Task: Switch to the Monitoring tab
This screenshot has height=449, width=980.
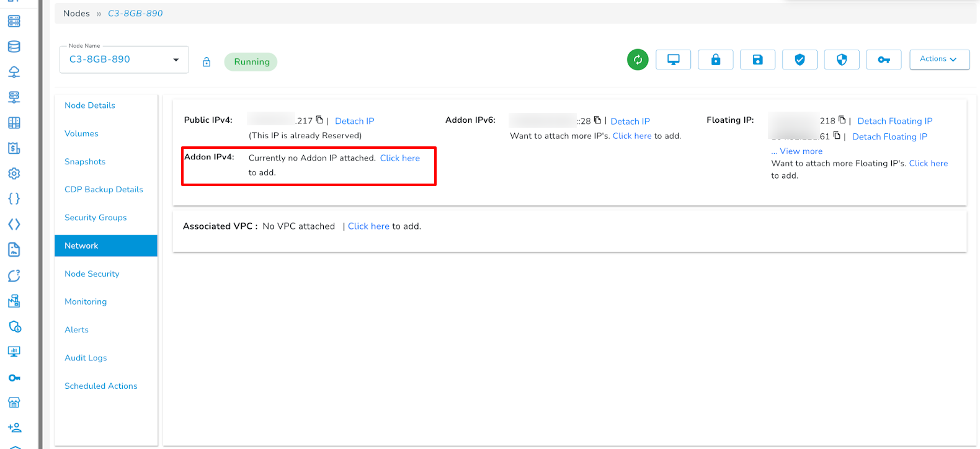Action: pos(86,301)
